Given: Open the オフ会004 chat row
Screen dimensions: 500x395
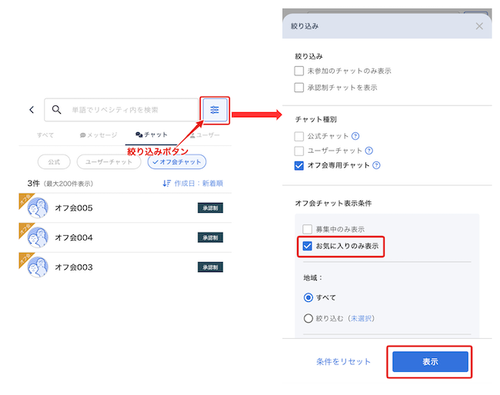Looking at the screenshot, I should [125, 237].
